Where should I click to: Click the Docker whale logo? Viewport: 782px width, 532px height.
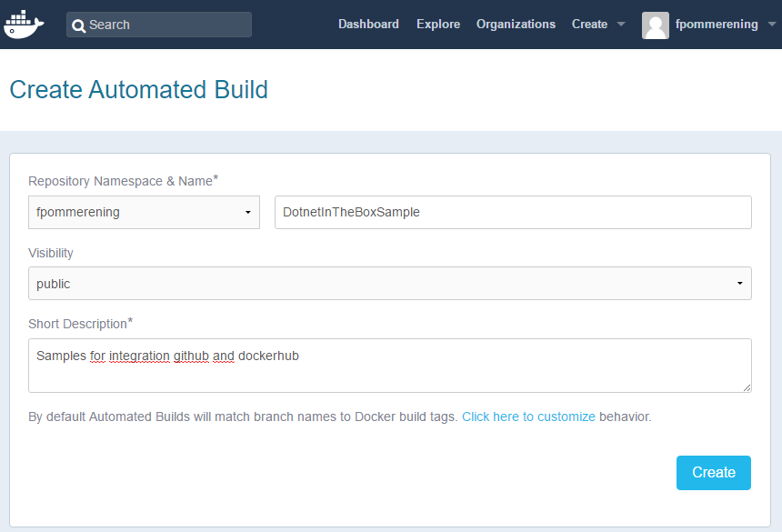24,24
